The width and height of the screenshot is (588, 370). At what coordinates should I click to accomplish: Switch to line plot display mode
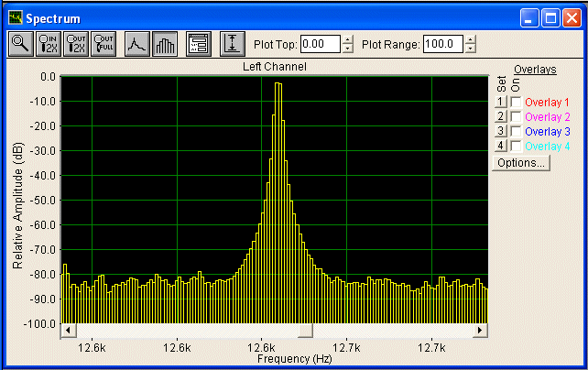click(137, 44)
